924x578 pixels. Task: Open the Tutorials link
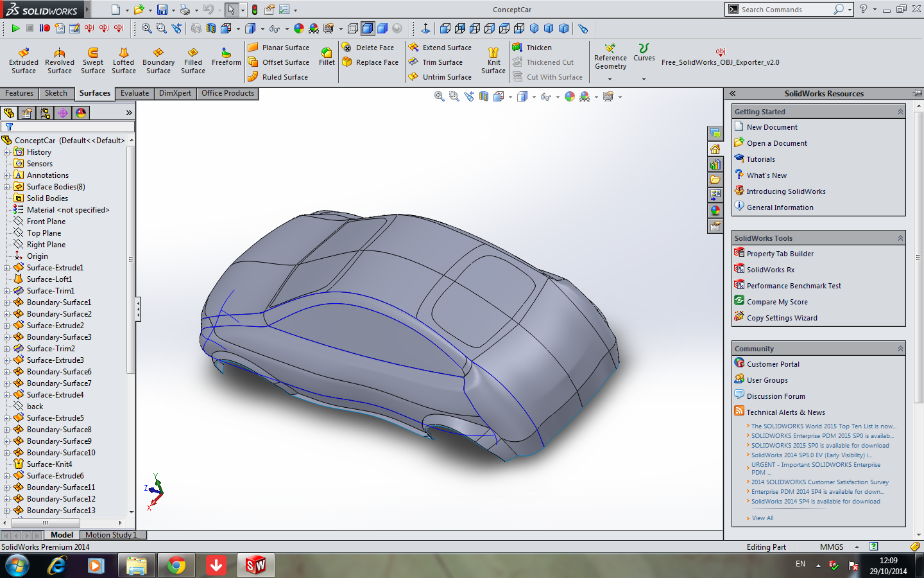pos(760,159)
